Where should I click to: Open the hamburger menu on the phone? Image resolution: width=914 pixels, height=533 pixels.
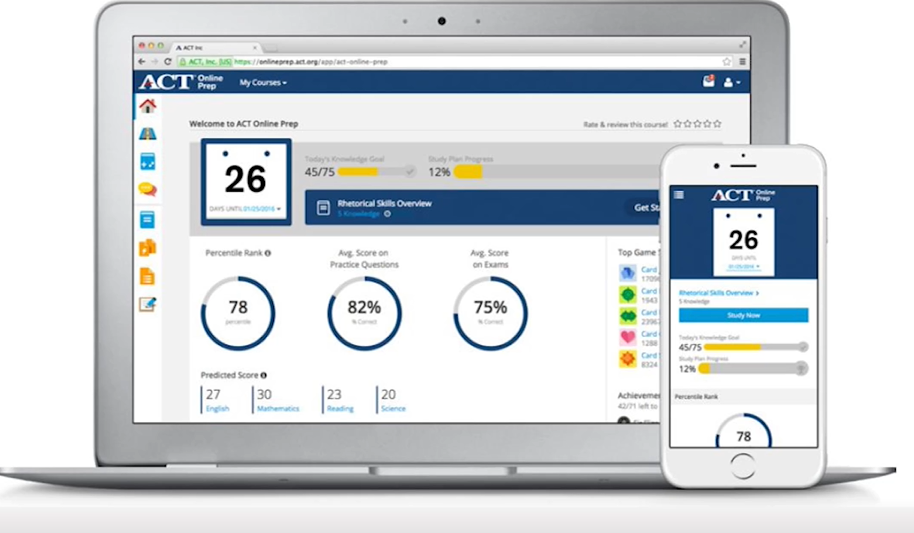click(x=679, y=195)
